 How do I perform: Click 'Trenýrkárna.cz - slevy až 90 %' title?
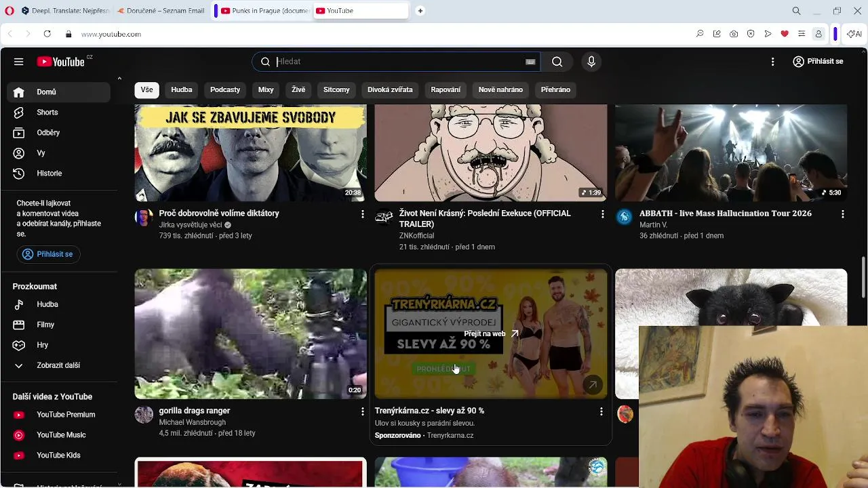[x=429, y=411]
